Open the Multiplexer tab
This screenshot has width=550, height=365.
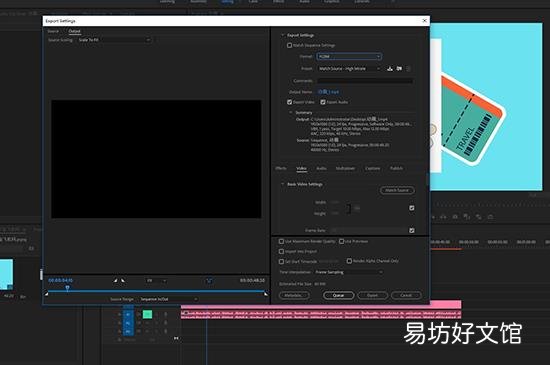click(345, 168)
